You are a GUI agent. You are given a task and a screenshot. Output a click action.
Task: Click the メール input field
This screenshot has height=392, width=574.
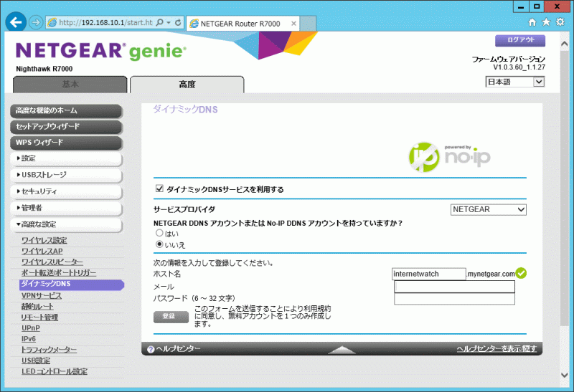click(x=455, y=287)
